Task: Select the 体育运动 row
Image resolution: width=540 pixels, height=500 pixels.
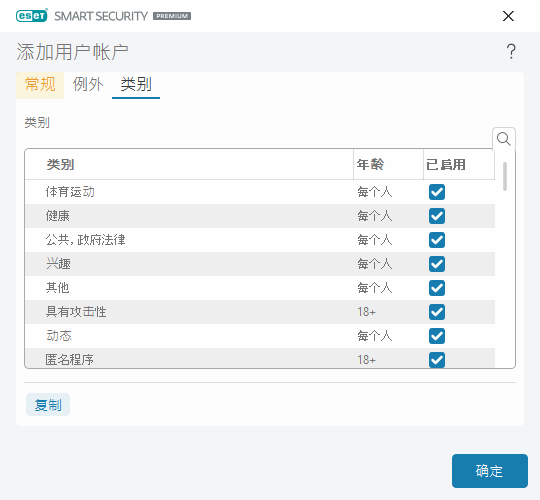Action: (x=260, y=192)
